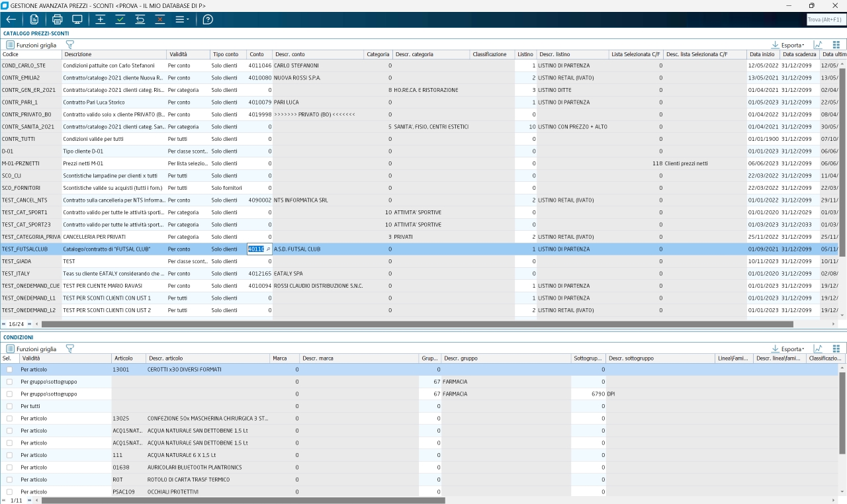Click the printer icon in the toolbar

57,20
